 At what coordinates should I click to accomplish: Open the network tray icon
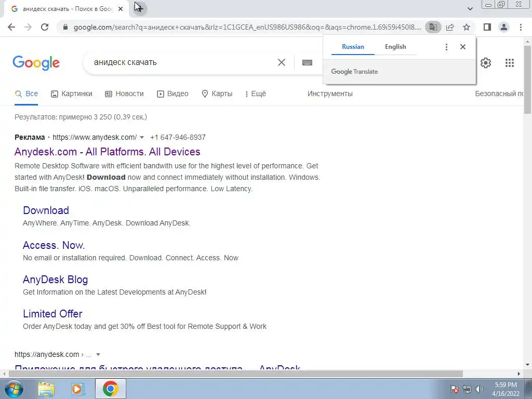pos(467,389)
